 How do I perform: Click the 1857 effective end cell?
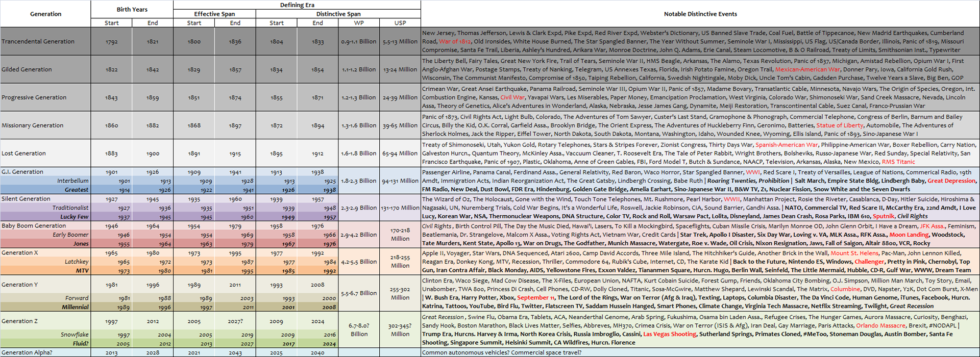(x=235, y=70)
